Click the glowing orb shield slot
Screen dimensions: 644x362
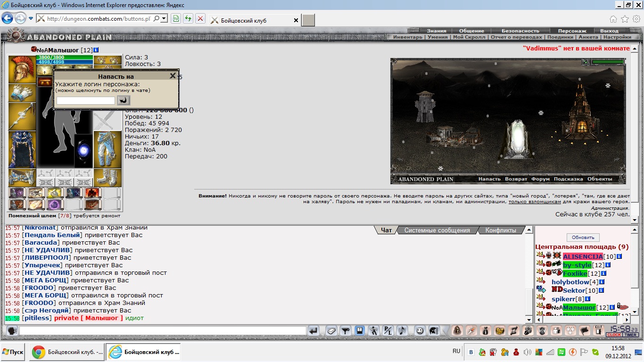[84, 151]
